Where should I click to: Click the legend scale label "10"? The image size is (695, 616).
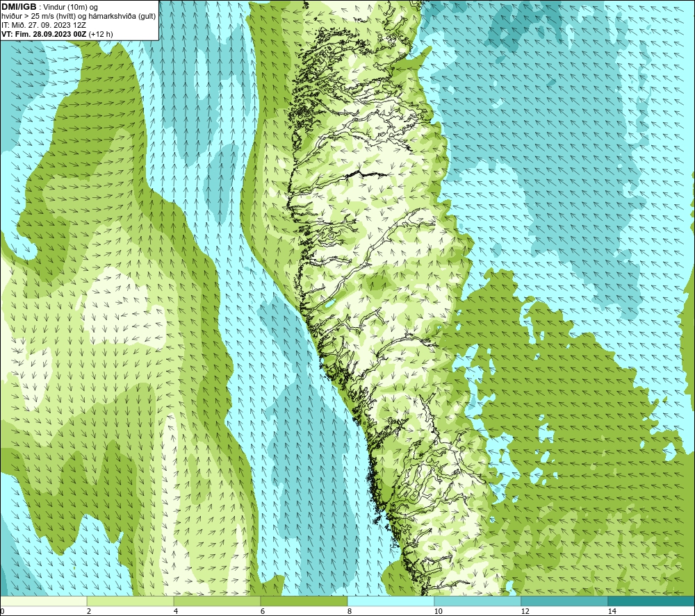[438, 612]
